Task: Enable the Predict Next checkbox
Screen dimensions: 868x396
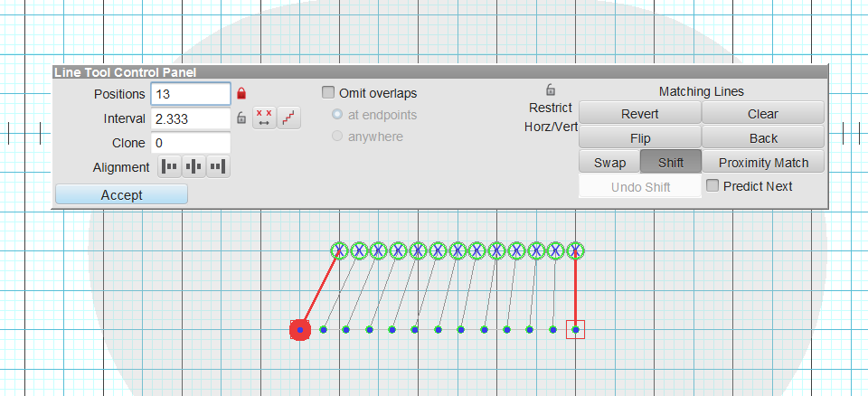Action: coord(712,185)
